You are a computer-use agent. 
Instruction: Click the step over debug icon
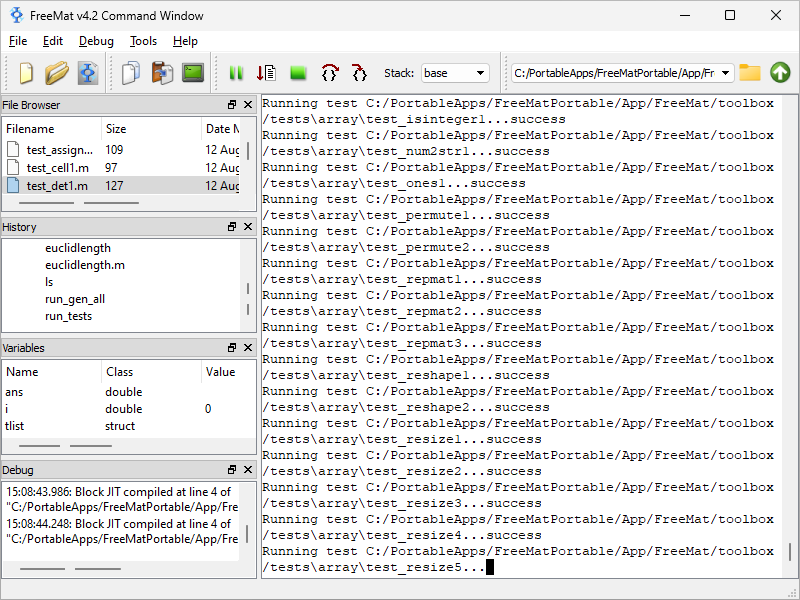pos(329,73)
